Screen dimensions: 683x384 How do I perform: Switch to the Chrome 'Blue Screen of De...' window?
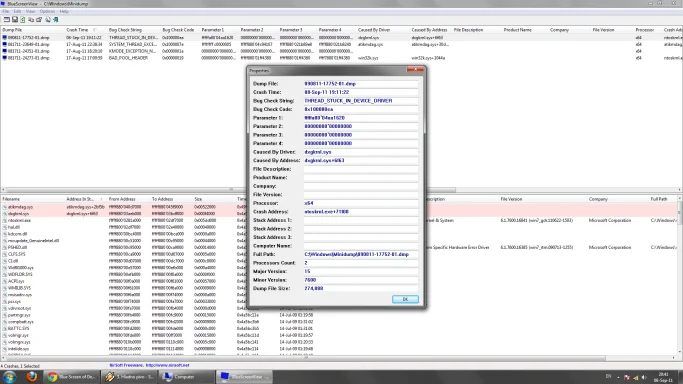(x=72, y=377)
